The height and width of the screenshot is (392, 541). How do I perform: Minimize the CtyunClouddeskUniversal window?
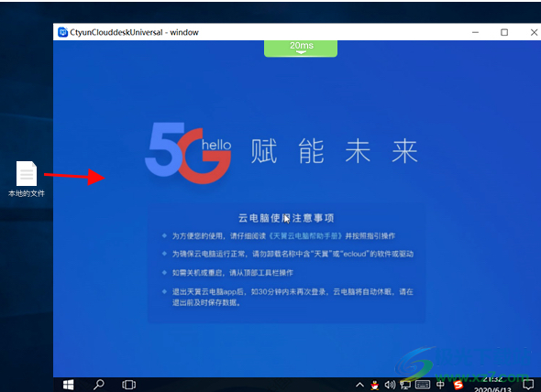[476, 32]
